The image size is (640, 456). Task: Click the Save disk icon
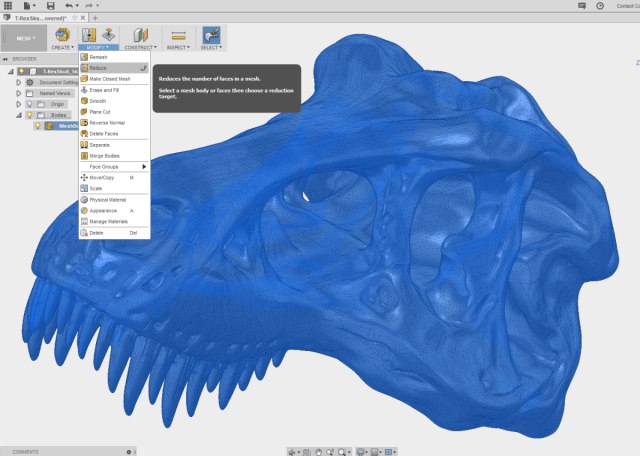(51, 5)
